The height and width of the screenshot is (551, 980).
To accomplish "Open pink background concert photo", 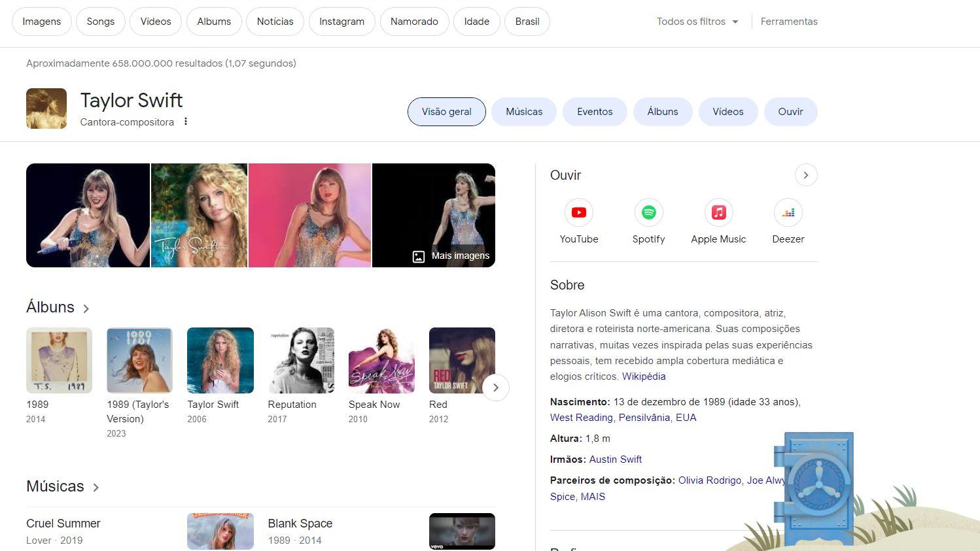I will point(309,215).
